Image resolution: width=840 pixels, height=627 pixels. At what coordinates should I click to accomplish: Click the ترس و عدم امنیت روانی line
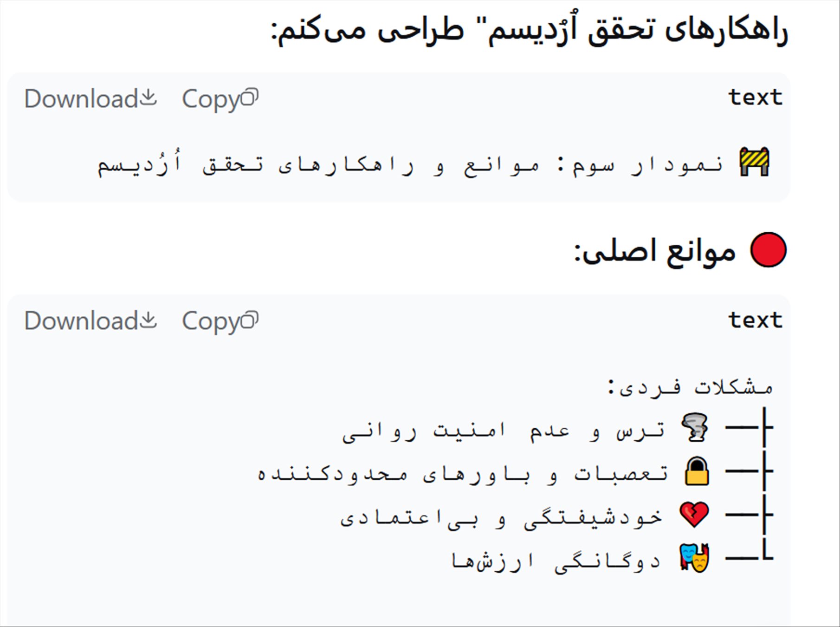504,431
